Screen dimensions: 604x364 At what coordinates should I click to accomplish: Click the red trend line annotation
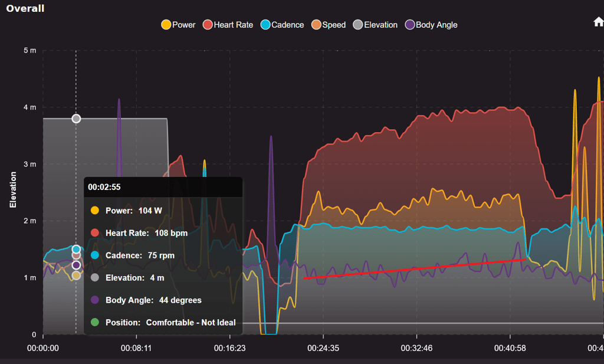(x=415, y=269)
